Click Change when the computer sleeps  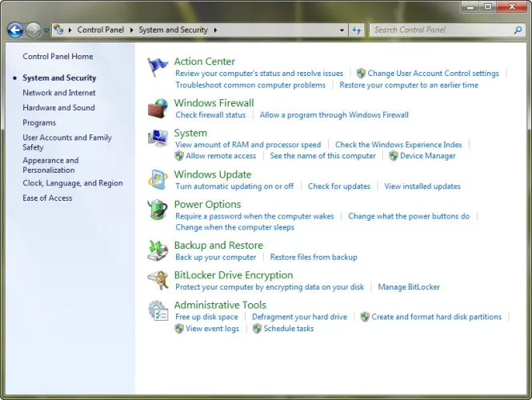pos(234,227)
